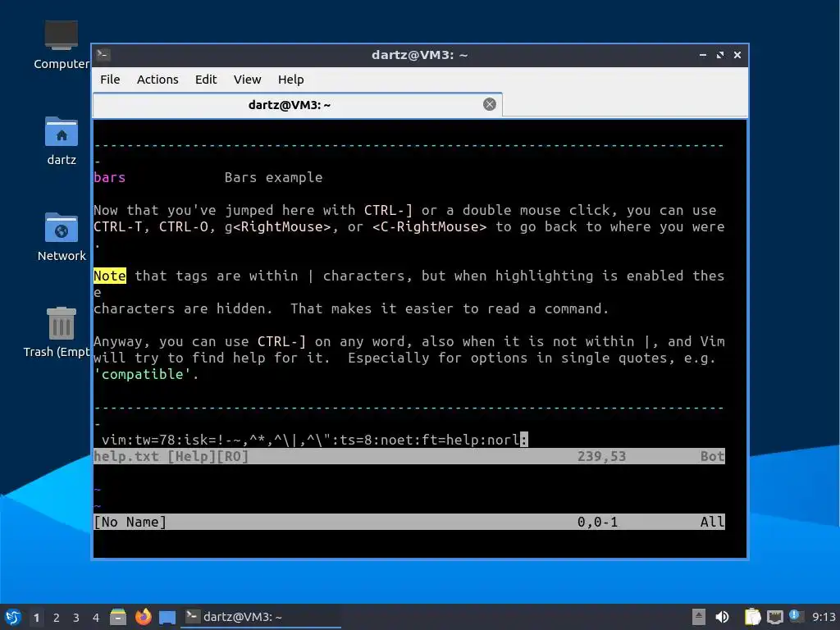Open the Lubuntu start menu
Viewport: 840px width, 630px height.
(12, 617)
